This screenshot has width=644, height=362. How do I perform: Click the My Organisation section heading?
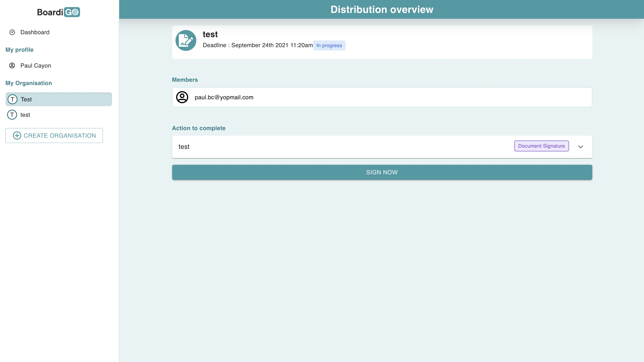point(29,83)
